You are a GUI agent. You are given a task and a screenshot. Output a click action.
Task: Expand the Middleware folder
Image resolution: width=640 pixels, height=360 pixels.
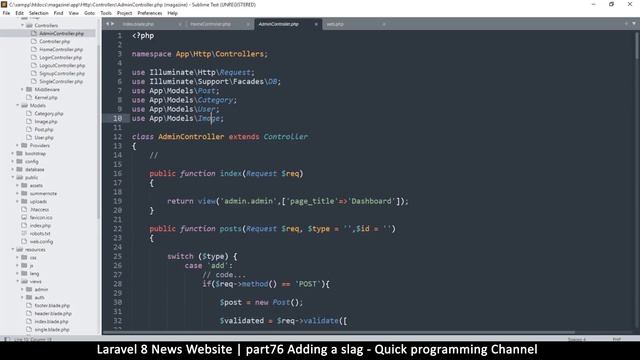click(22, 89)
